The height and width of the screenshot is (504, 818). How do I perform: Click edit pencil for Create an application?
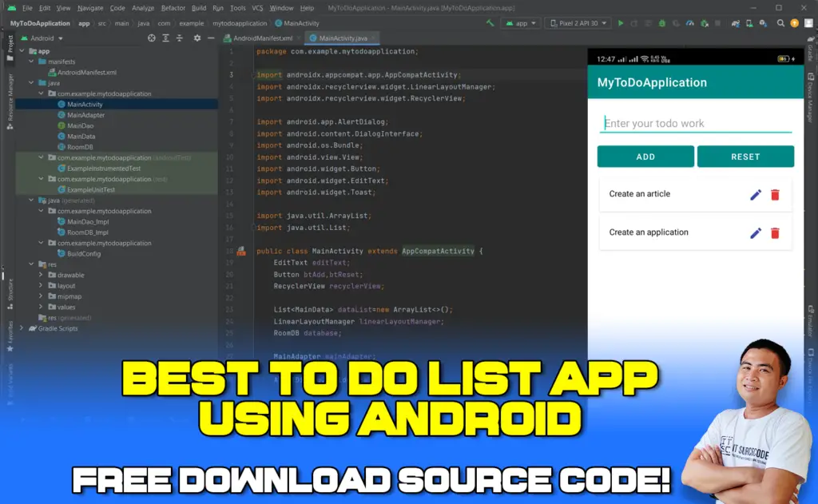[x=756, y=233]
